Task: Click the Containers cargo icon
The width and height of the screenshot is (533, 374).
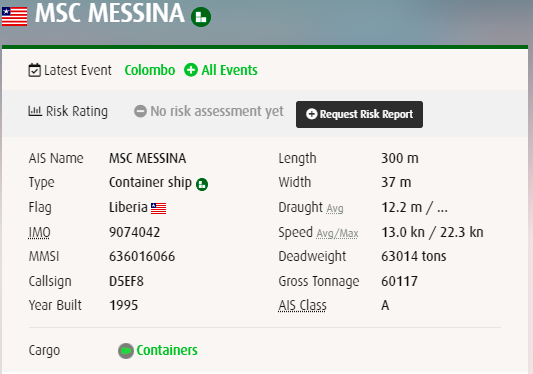Action: click(126, 351)
